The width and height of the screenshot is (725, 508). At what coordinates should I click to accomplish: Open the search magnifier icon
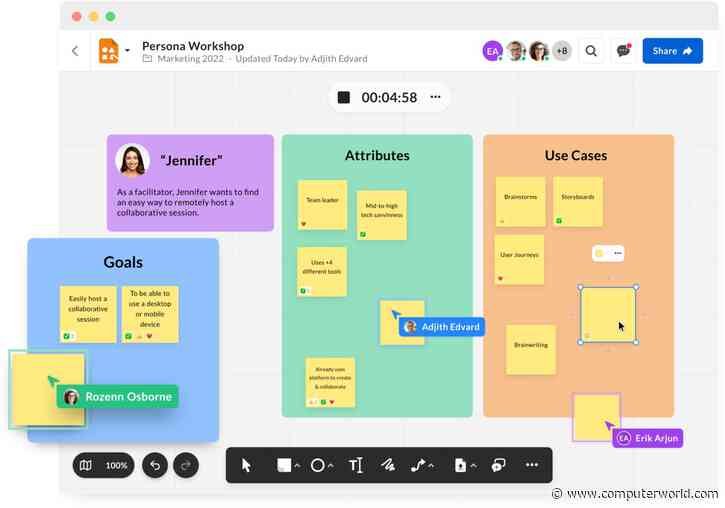click(591, 51)
